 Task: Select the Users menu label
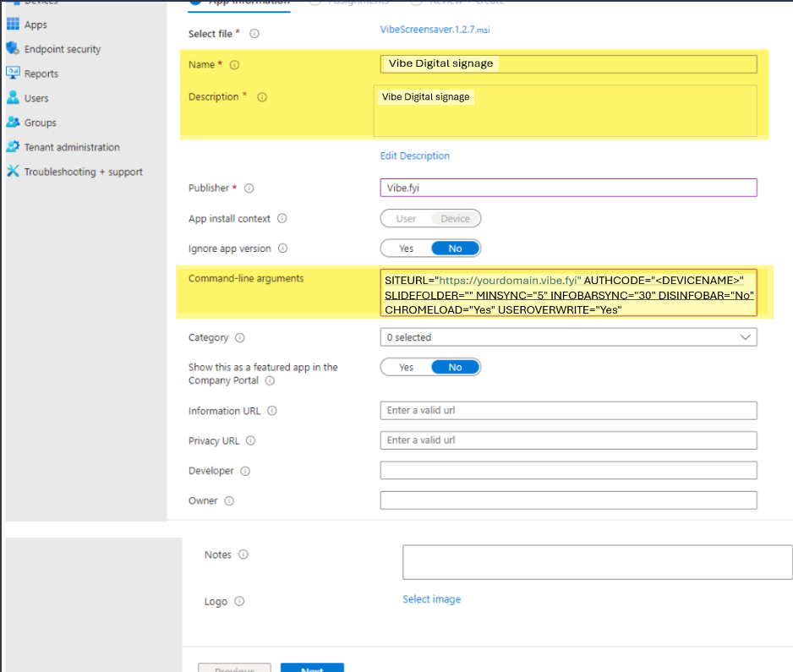tap(36, 98)
